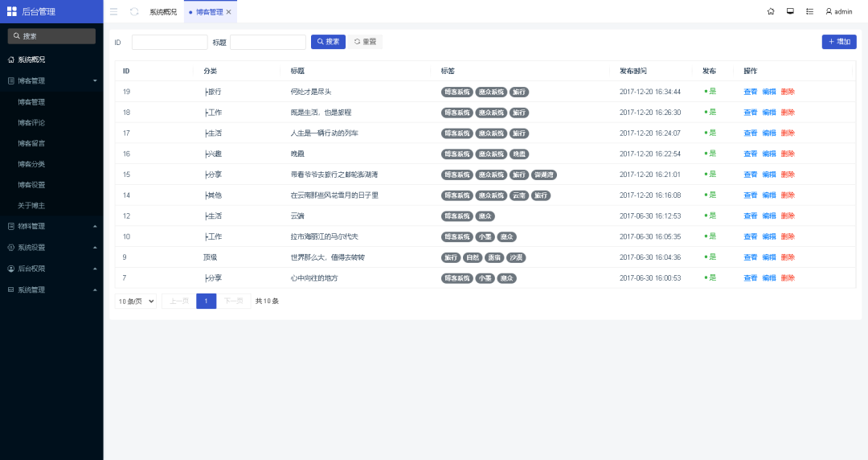Switch to the 系统概况 tab
This screenshot has height=460, width=868.
click(x=163, y=11)
